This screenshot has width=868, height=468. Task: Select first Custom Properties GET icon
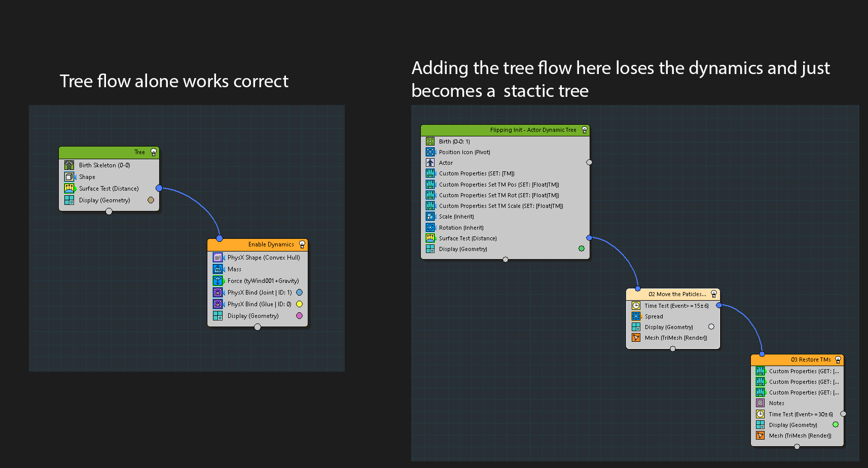click(x=760, y=371)
